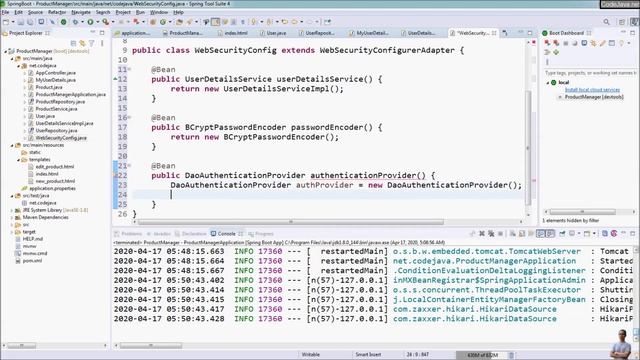The height and width of the screenshot is (360, 640).
Task: Open the Navigate menu
Action: 81,12
